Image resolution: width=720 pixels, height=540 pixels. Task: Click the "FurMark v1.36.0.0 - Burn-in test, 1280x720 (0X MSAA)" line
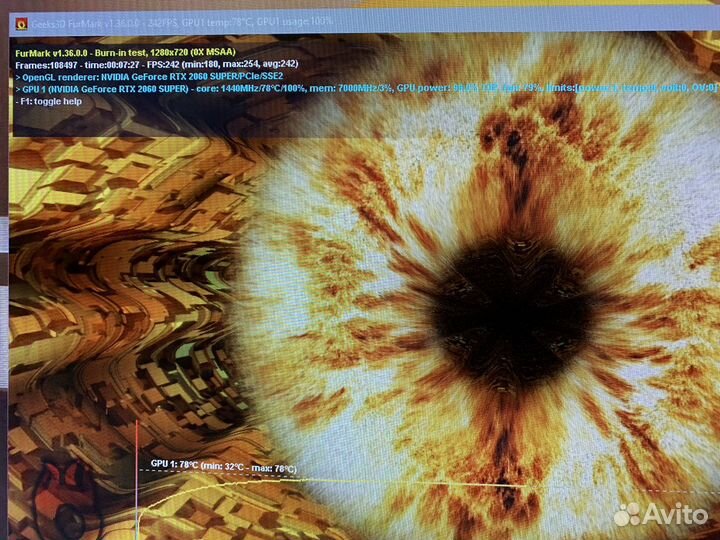125,52
